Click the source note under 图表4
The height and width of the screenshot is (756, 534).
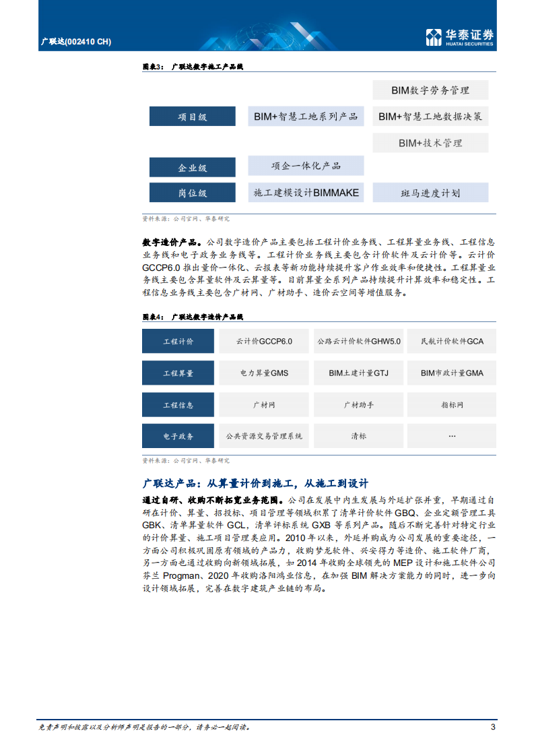186,461
